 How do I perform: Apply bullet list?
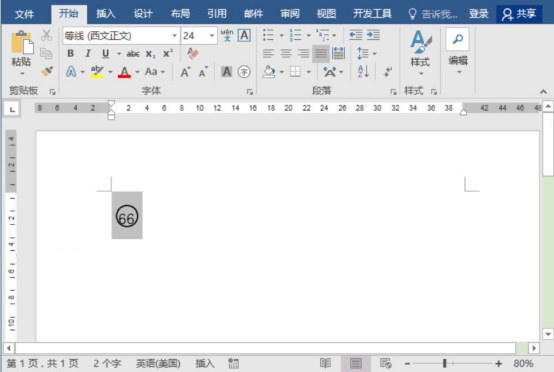(268, 35)
